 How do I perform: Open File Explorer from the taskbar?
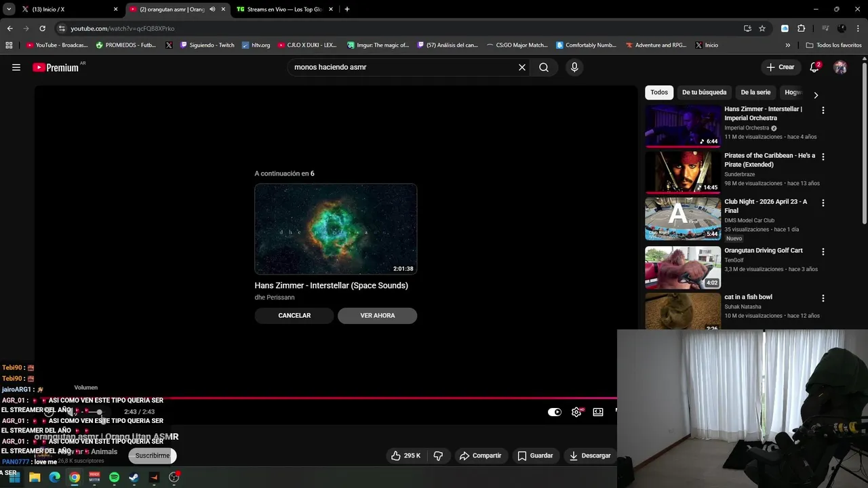pyautogui.click(x=35, y=477)
